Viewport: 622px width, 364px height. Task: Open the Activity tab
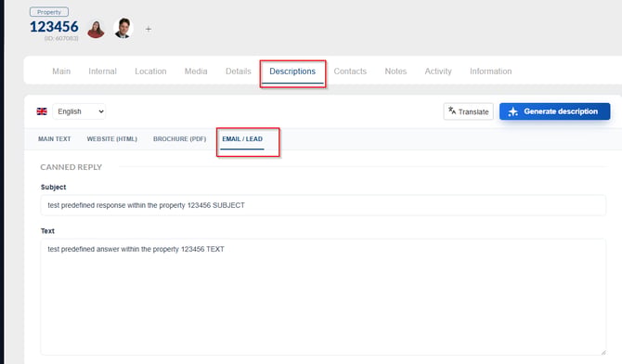[438, 71]
